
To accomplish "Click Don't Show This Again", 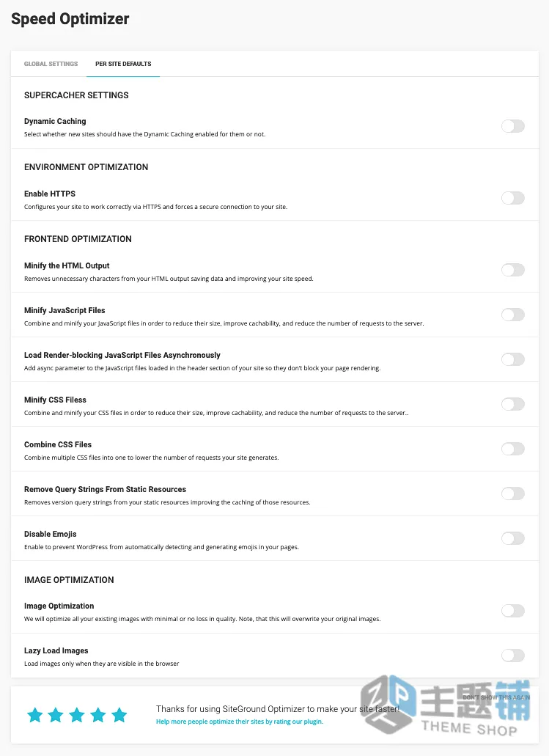I will coord(496,697).
